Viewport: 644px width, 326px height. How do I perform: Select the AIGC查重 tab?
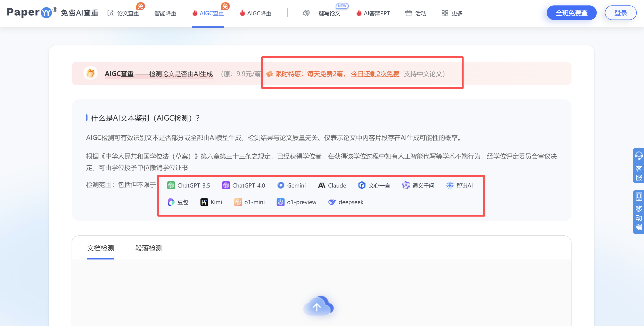click(212, 13)
